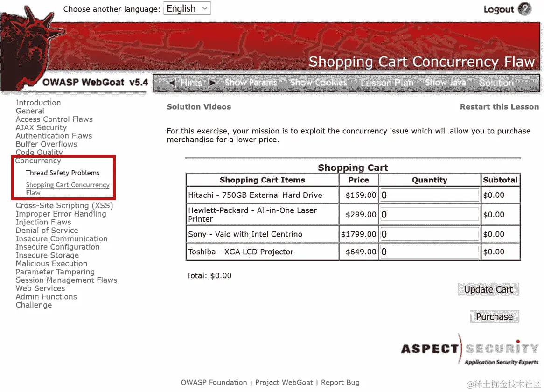Expand Web Services category
The height and width of the screenshot is (392, 544).
point(40,288)
